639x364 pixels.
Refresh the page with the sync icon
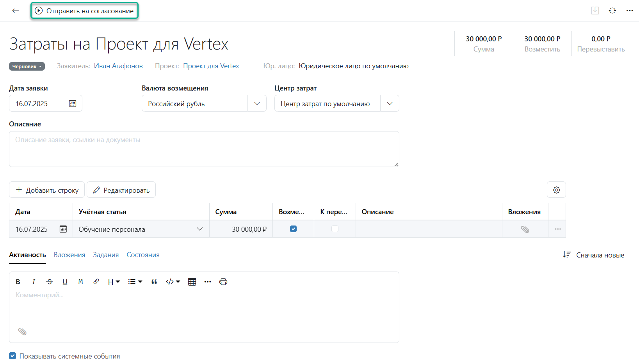[612, 11]
